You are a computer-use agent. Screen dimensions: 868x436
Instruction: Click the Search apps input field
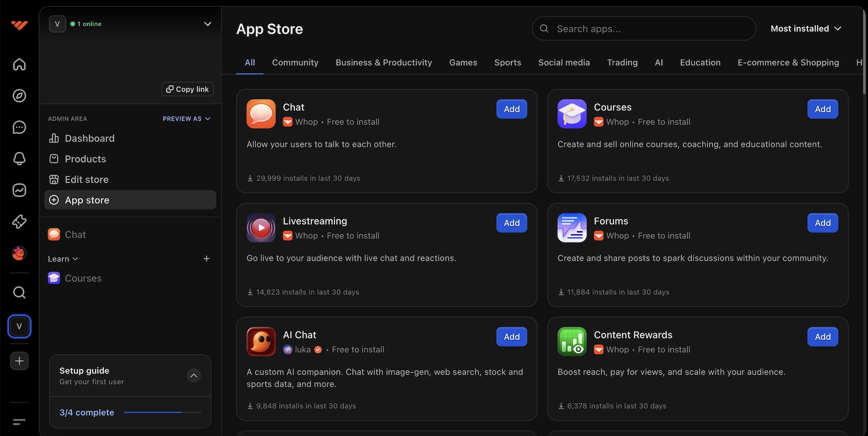pyautogui.click(x=644, y=28)
